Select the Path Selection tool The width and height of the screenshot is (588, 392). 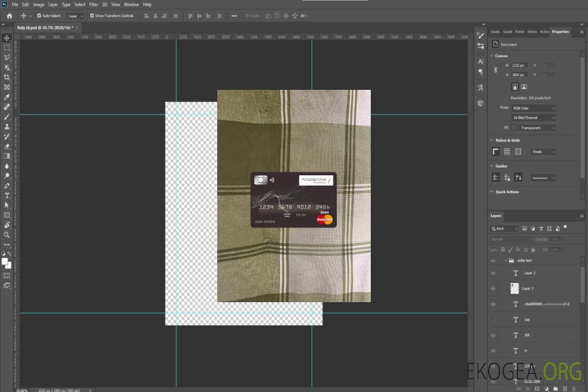coord(7,205)
